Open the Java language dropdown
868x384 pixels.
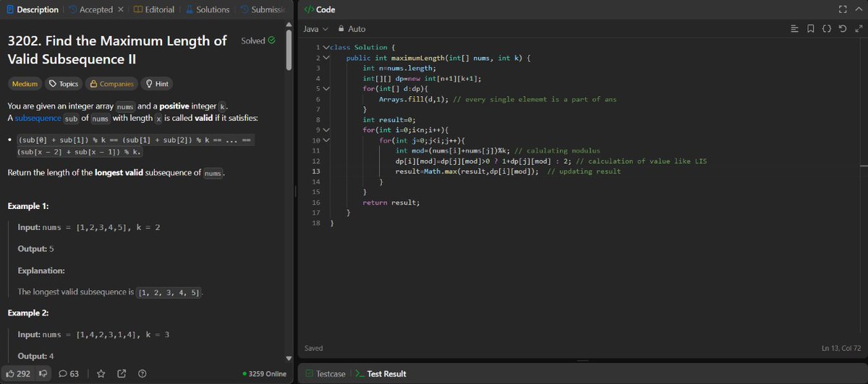point(315,29)
